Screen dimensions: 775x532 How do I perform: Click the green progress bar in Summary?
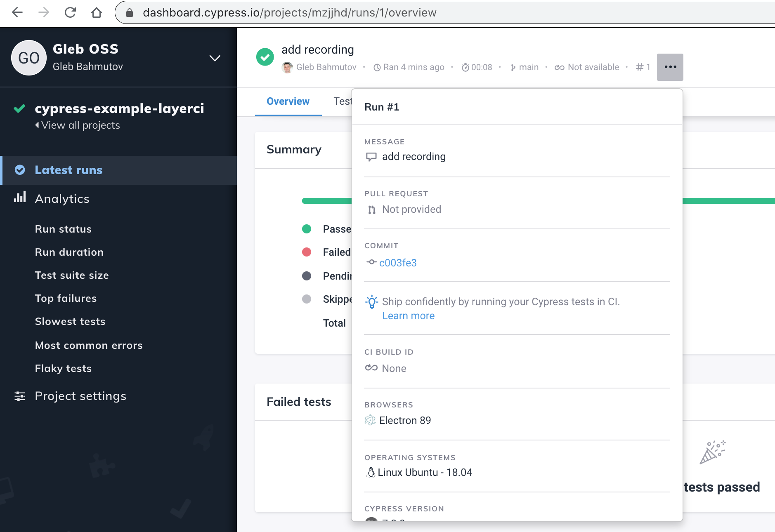326,200
